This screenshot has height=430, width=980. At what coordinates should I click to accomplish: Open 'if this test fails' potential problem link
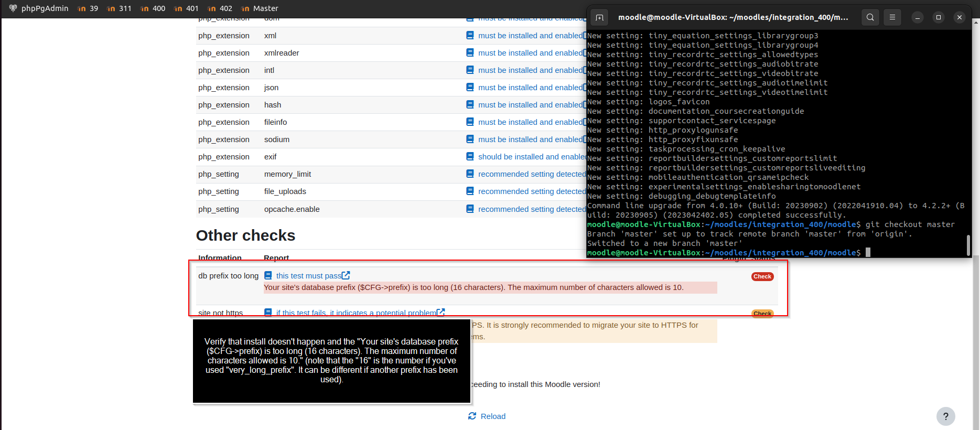(x=356, y=313)
